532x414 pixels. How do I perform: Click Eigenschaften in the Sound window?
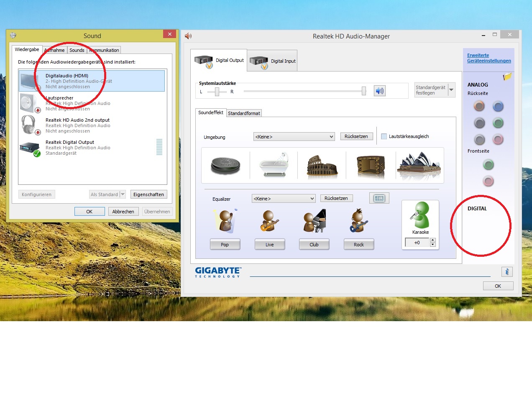(148, 194)
